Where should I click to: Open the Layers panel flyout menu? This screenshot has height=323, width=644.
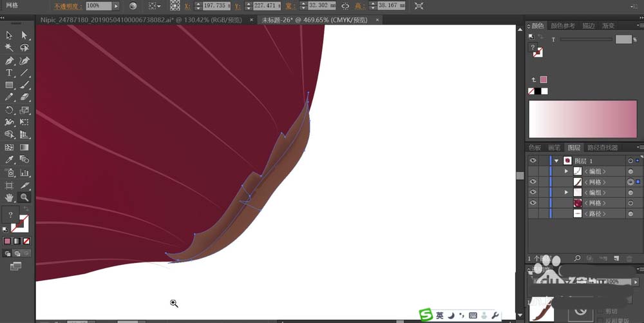point(639,147)
